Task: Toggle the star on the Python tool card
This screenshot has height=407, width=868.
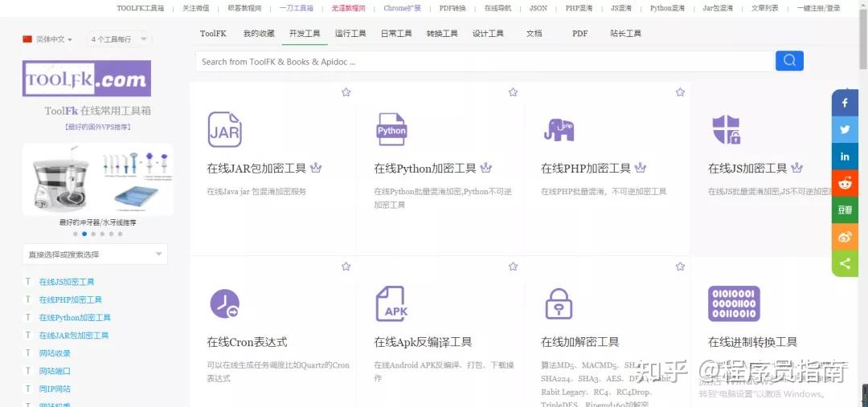Action: click(514, 92)
